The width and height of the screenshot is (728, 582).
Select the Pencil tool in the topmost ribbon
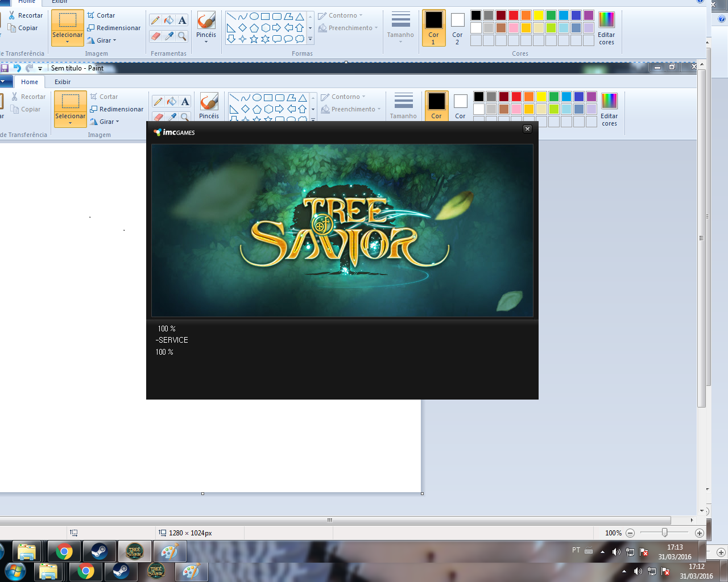point(155,20)
